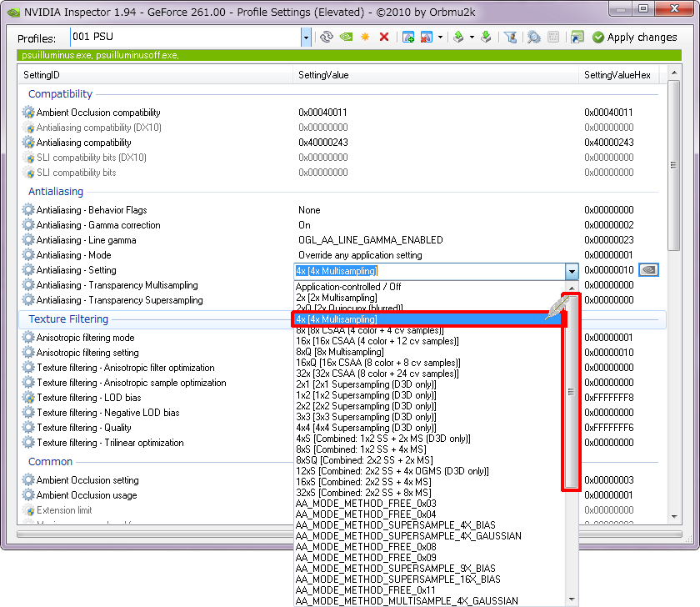This screenshot has height=607, width=700.
Task: Click the 4x Multisampling combo box field
Action: pos(429,271)
